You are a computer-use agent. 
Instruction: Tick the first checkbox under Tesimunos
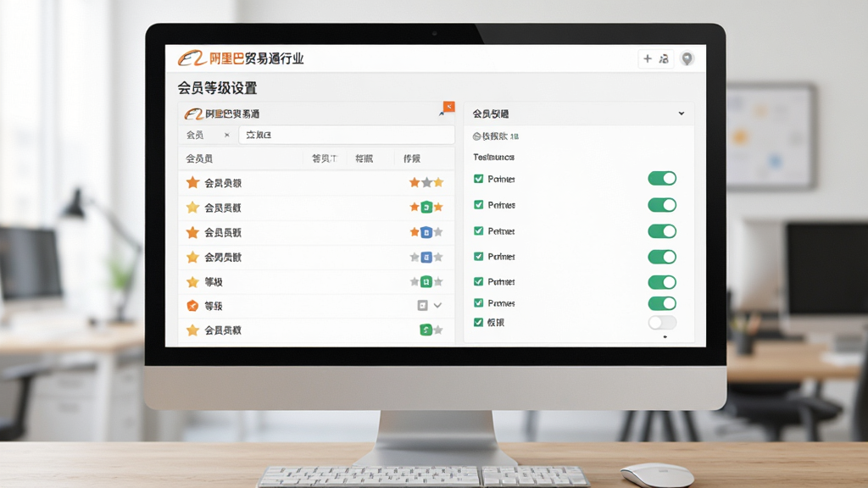(479, 179)
